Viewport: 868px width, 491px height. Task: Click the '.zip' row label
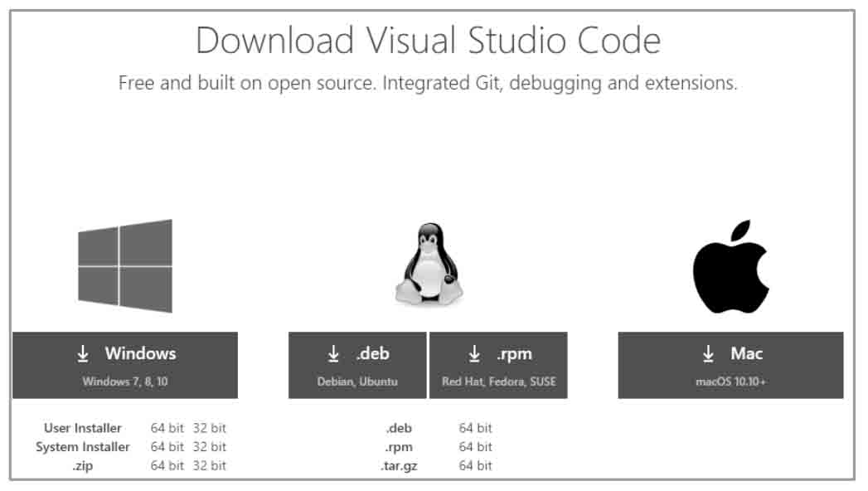coord(82,466)
